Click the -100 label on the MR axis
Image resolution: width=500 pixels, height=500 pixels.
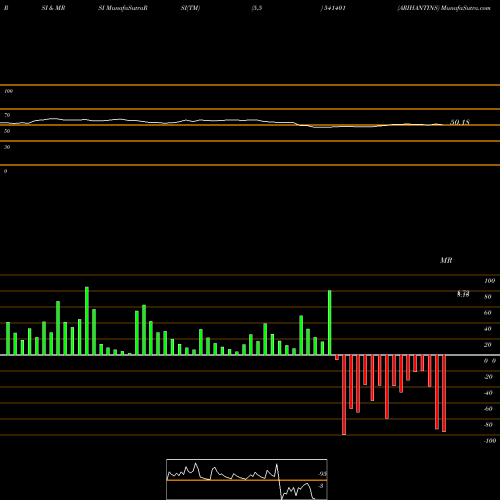pos(490,441)
